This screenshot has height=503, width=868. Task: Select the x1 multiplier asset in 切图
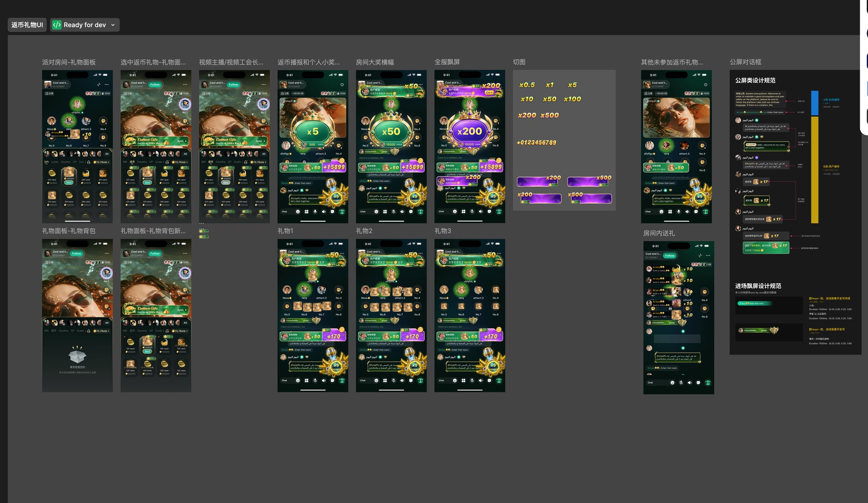[550, 85]
